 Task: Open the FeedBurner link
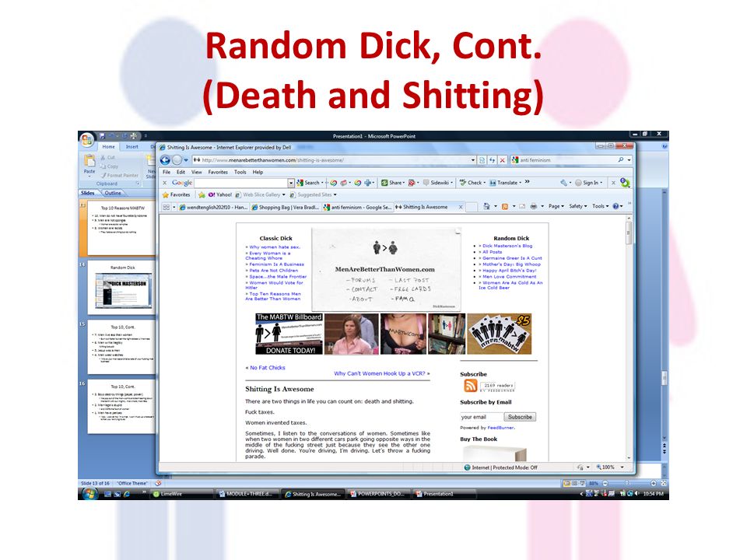click(500, 428)
